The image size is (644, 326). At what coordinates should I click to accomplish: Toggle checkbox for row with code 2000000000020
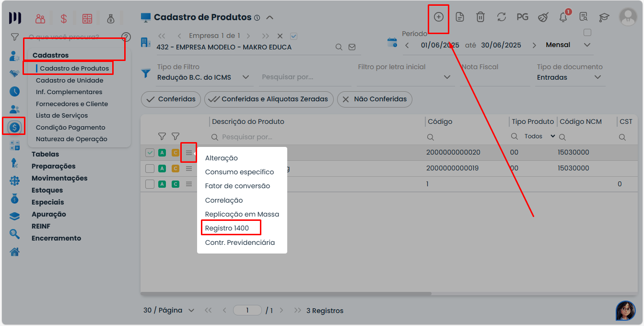pyautogui.click(x=150, y=153)
